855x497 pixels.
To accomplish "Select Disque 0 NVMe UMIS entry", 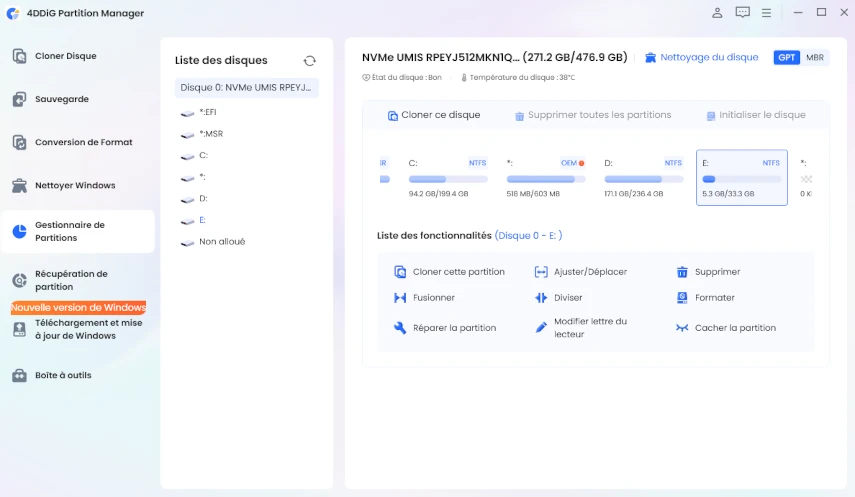I will (x=246, y=88).
